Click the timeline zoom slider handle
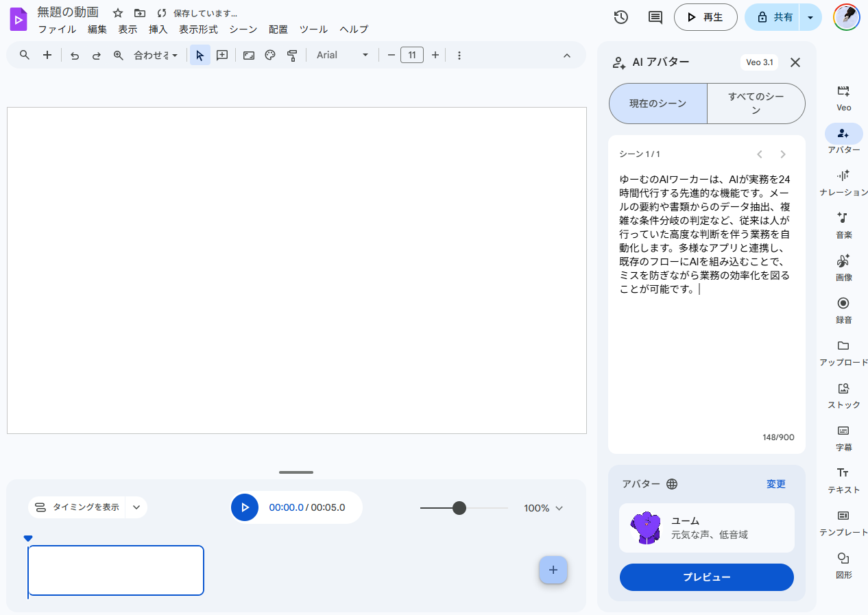Image resolution: width=868 pixels, height=615 pixels. click(x=459, y=508)
